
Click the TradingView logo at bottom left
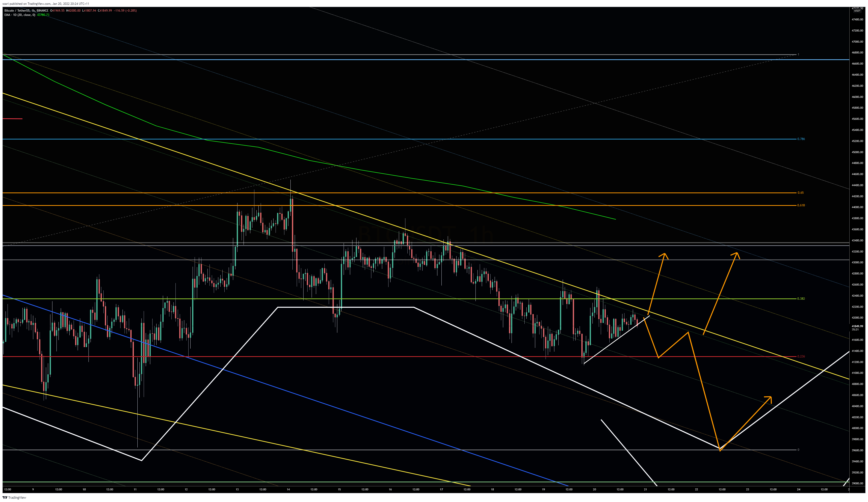click(x=14, y=497)
